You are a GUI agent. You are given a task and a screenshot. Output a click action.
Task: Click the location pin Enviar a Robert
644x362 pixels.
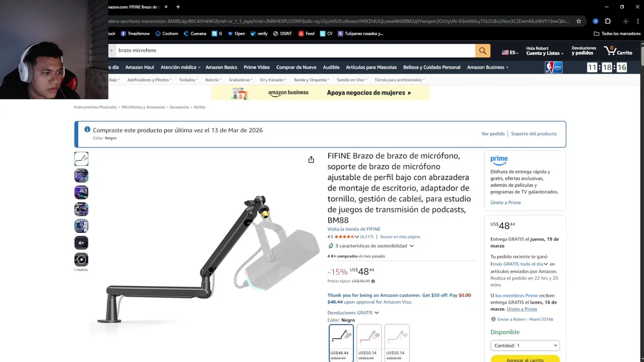(x=494, y=319)
